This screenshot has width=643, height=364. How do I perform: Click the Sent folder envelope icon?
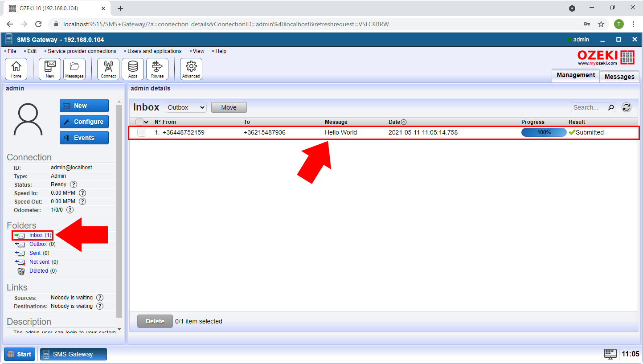tap(20, 253)
